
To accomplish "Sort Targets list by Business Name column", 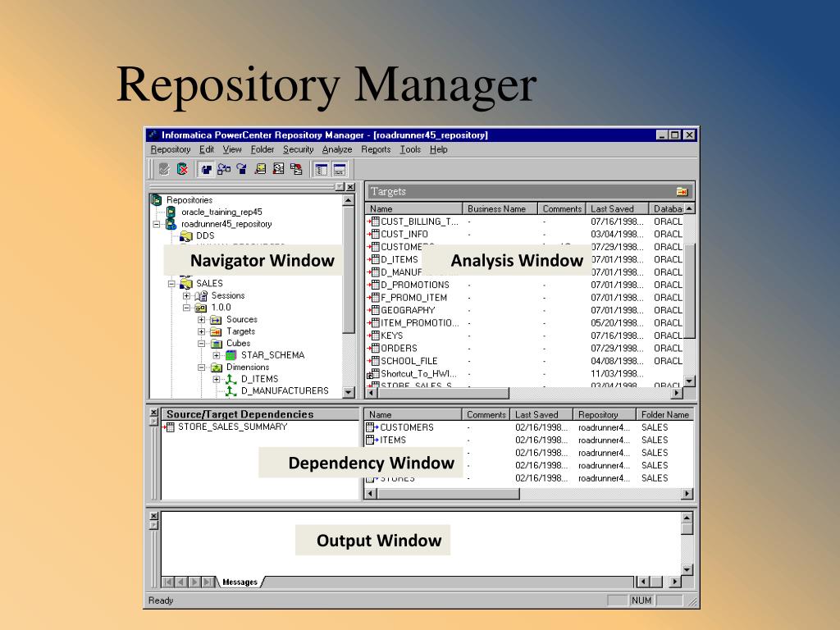I will (500, 209).
